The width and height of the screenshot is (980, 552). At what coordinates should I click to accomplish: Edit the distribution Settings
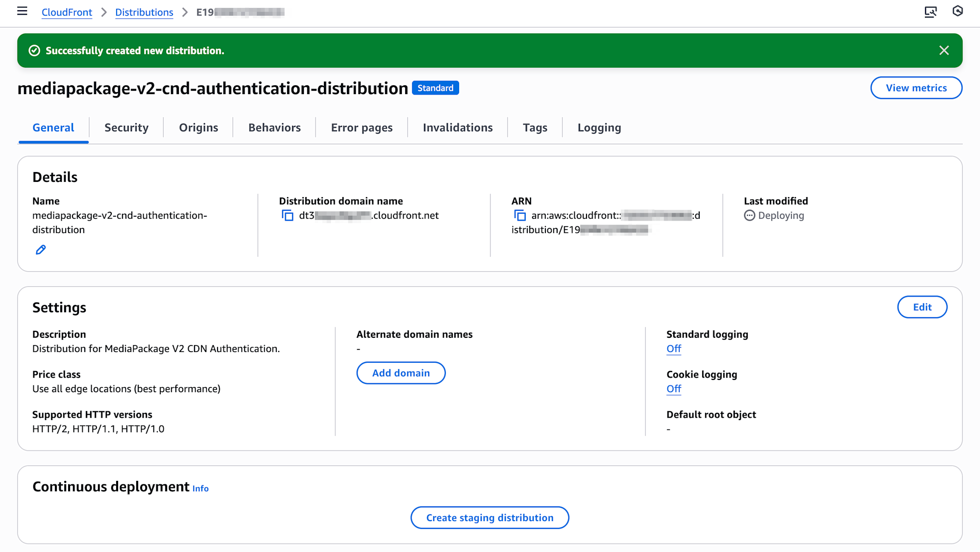[922, 307]
